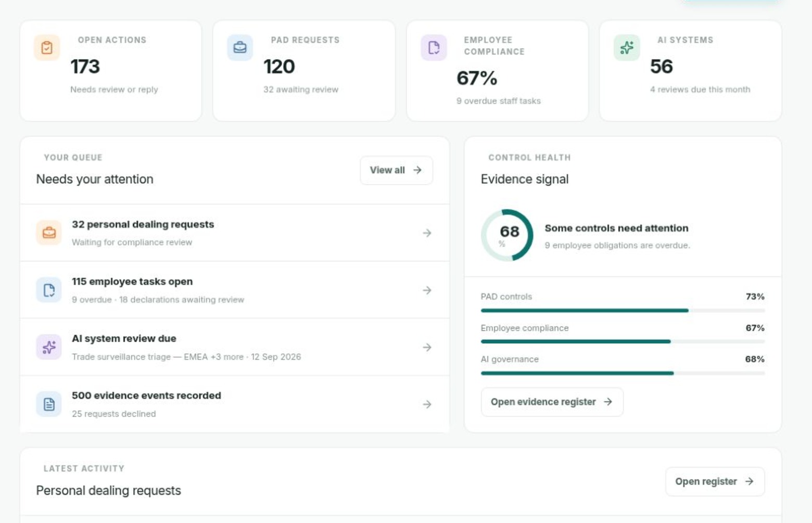Click 'Waiting for compliance review' text
The height and width of the screenshot is (523, 812).
(x=132, y=243)
